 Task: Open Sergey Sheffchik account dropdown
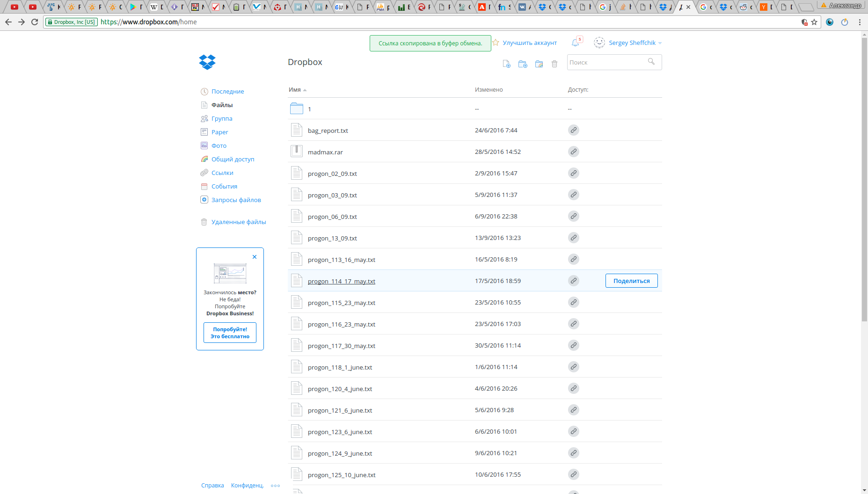coord(635,43)
